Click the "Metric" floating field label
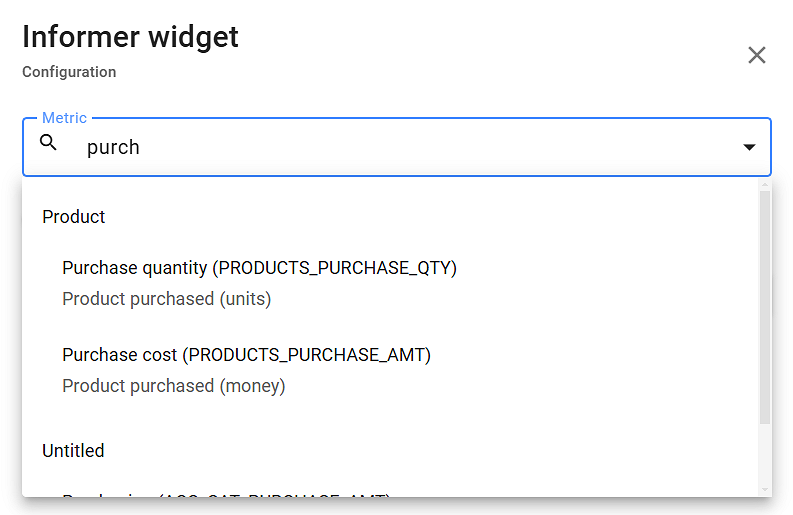The image size is (793, 515). (64, 118)
